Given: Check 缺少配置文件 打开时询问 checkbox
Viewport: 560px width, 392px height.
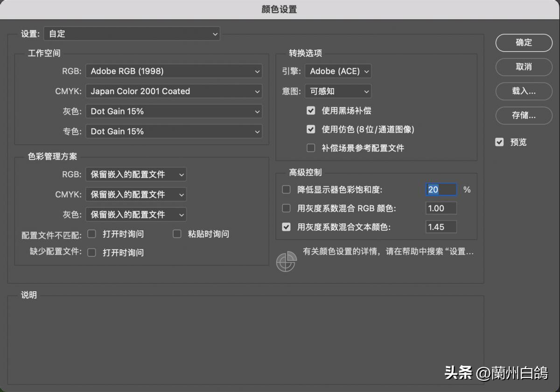Looking at the screenshot, I should (92, 253).
